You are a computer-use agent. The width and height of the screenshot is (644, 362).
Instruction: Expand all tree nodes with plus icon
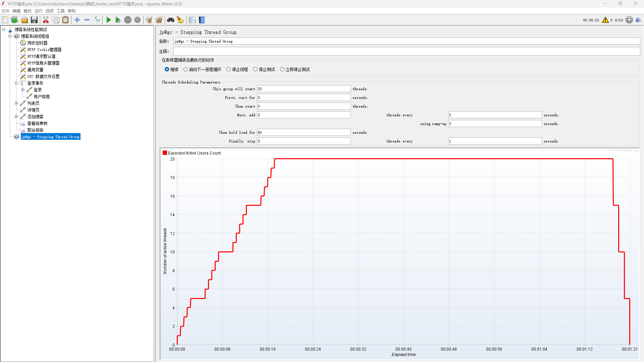point(77,20)
